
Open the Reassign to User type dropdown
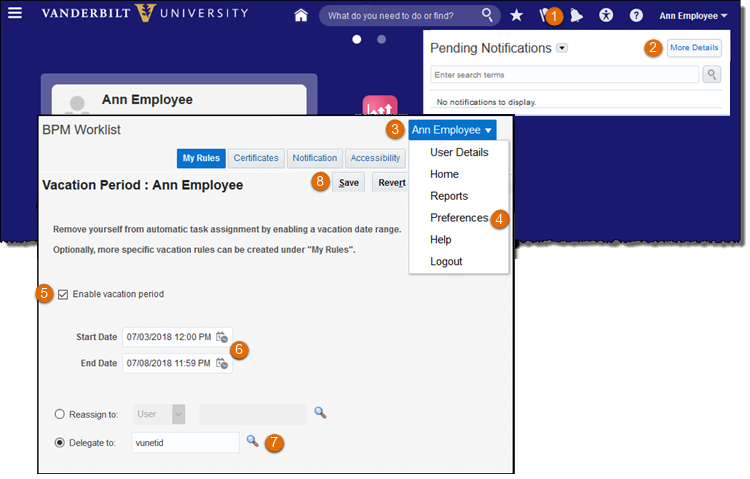pyautogui.click(x=179, y=413)
